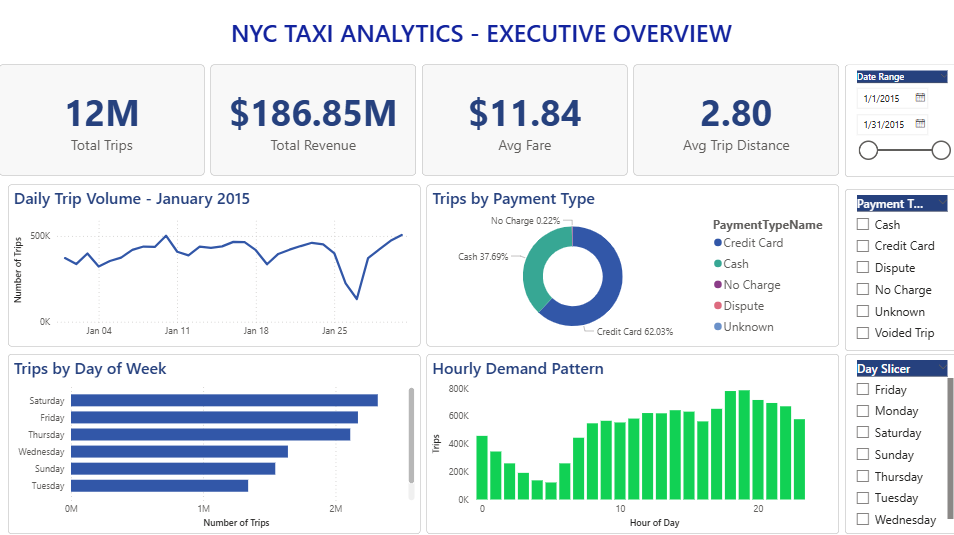Select the Tuesday bar in day chart
This screenshot has width=954, height=535.
point(159,486)
